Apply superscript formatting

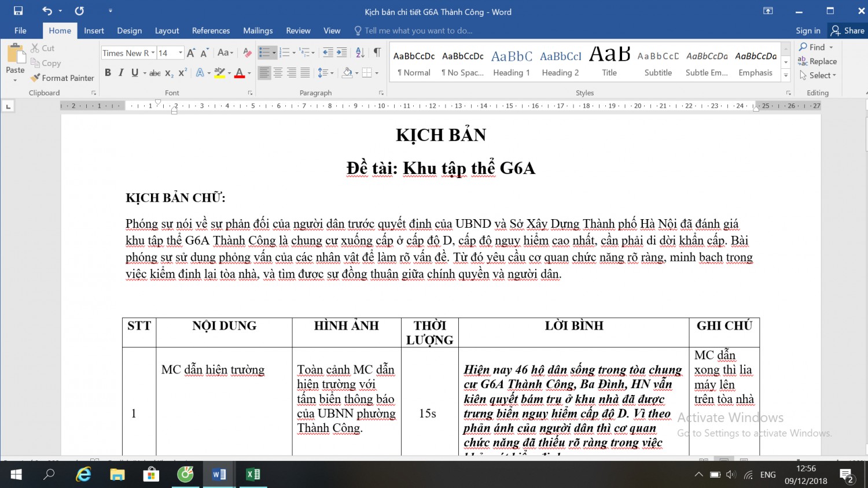point(182,73)
